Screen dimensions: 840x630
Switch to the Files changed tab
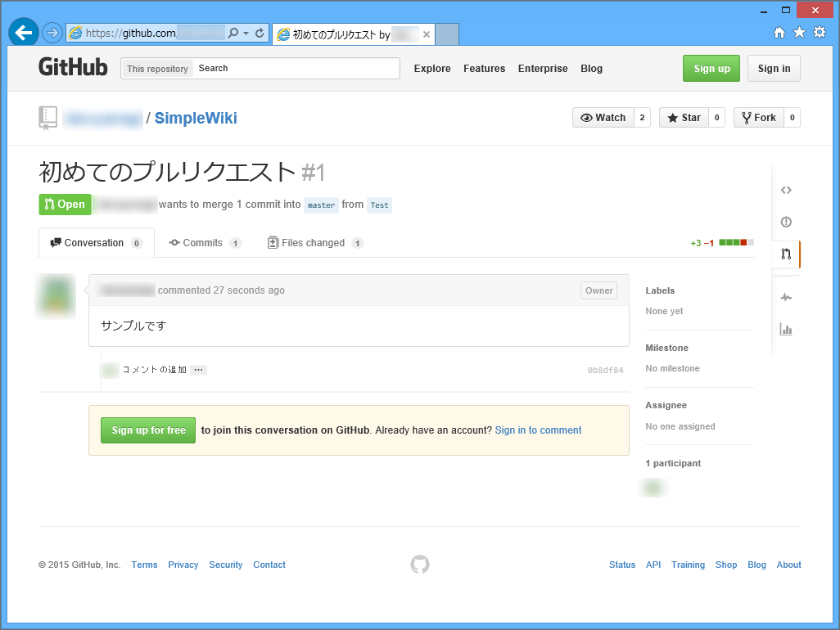pyautogui.click(x=315, y=243)
